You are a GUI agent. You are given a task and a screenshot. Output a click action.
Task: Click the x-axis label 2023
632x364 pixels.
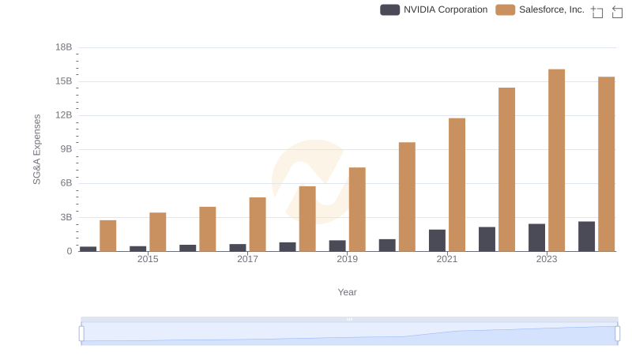coord(547,259)
